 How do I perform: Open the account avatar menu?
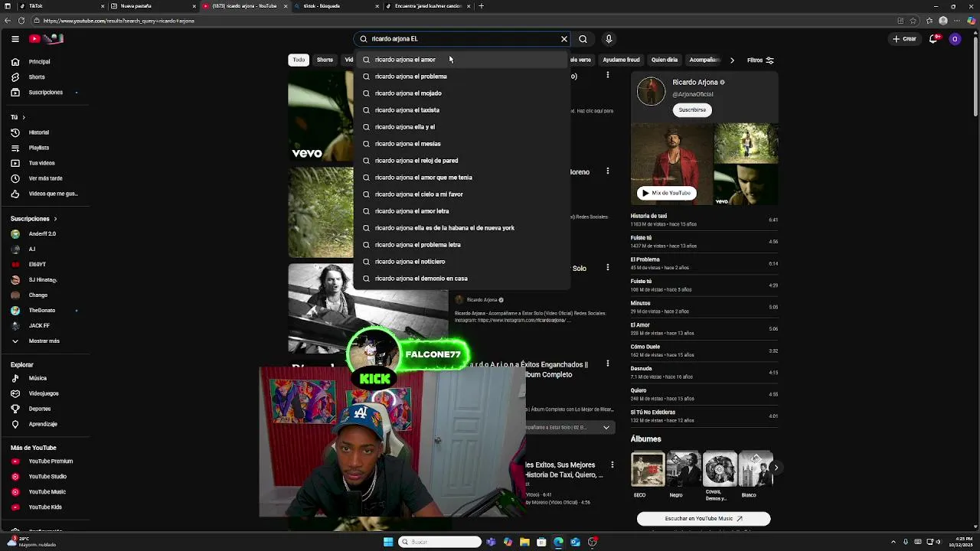tap(955, 39)
